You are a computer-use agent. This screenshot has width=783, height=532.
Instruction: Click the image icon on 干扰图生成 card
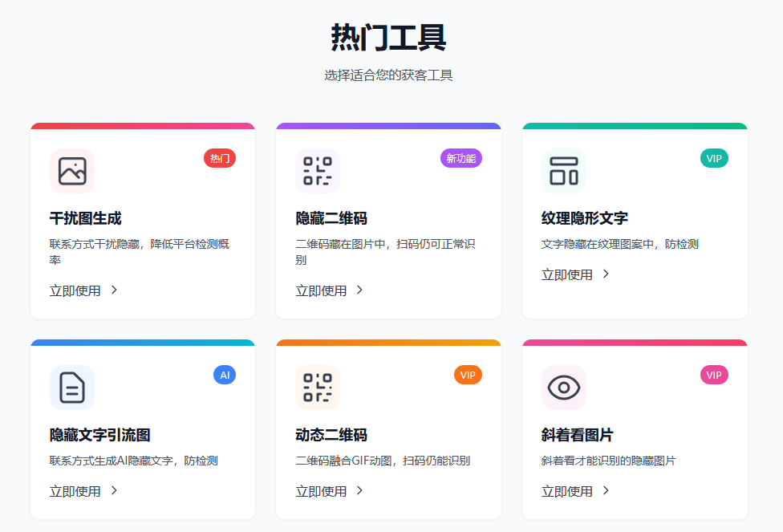tap(72, 171)
